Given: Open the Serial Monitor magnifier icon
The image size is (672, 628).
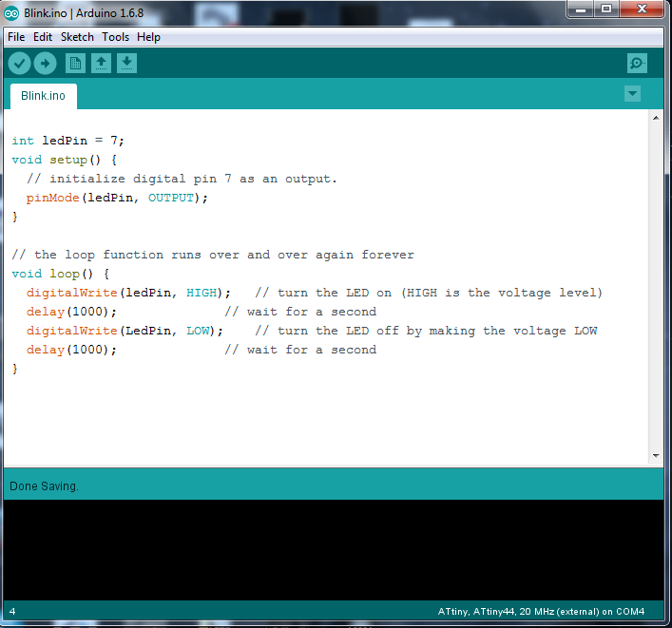Looking at the screenshot, I should pos(637,64).
